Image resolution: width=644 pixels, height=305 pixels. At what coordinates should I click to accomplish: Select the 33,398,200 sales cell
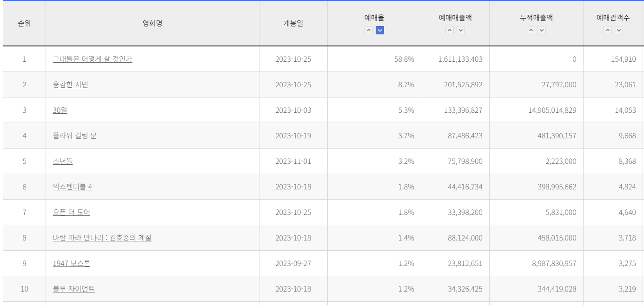point(455,212)
